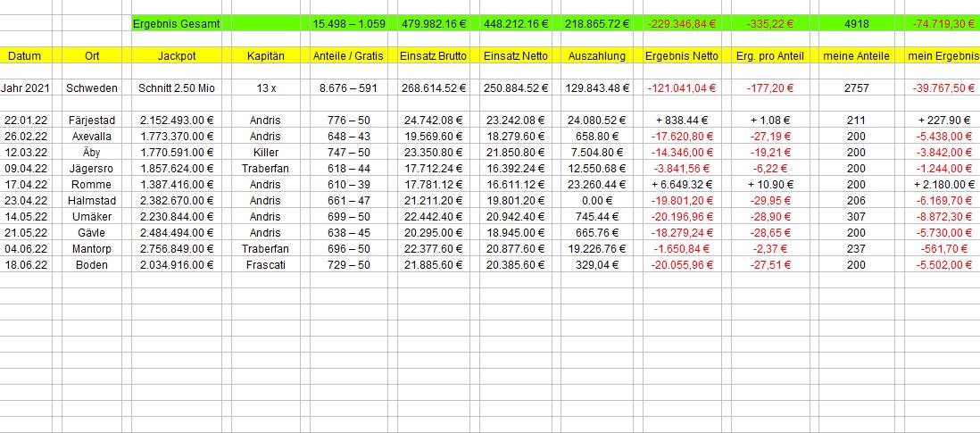Select per-share result '+ 10.90 €'
Viewport: 980px width, 433px height.
(769, 184)
